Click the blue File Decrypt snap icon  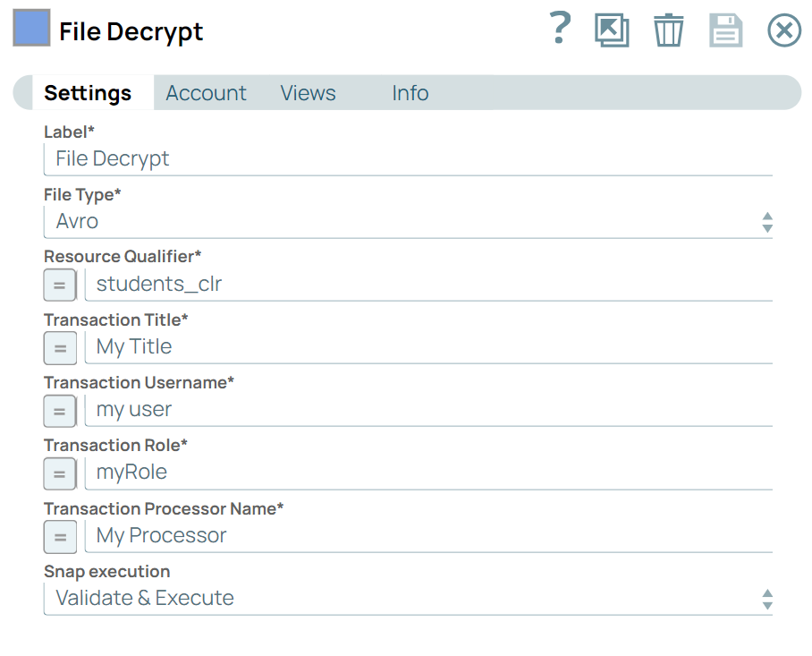[x=30, y=28]
